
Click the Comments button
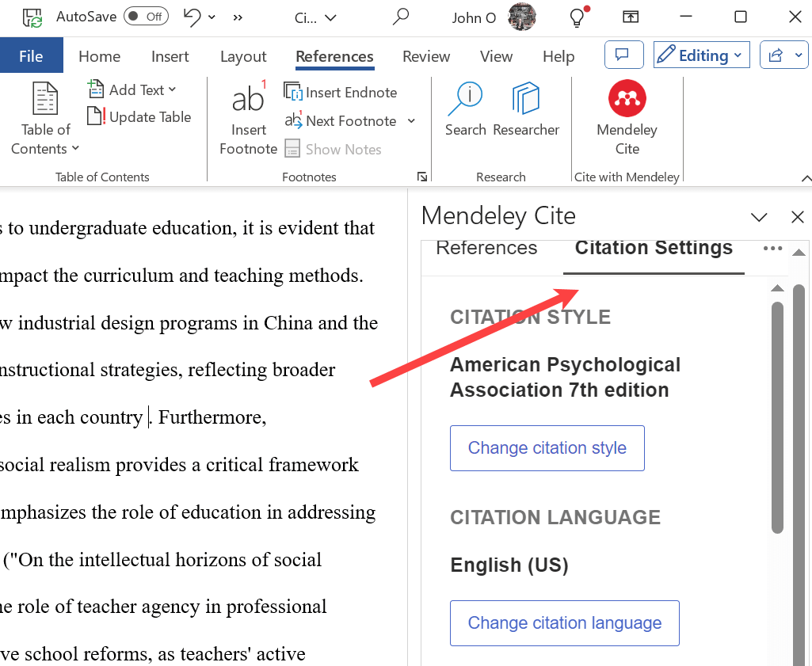623,55
